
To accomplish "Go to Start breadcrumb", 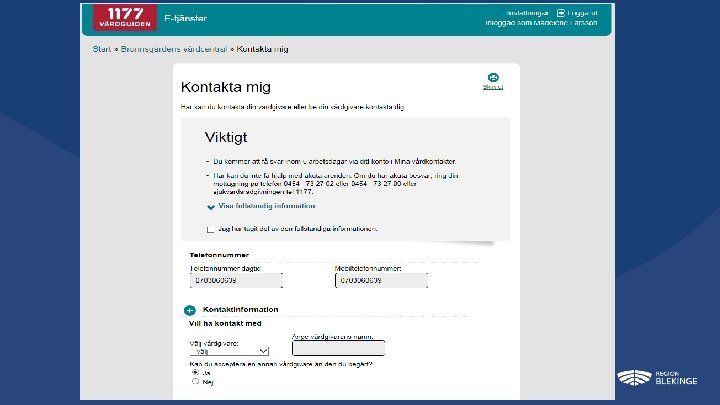I will (101, 49).
